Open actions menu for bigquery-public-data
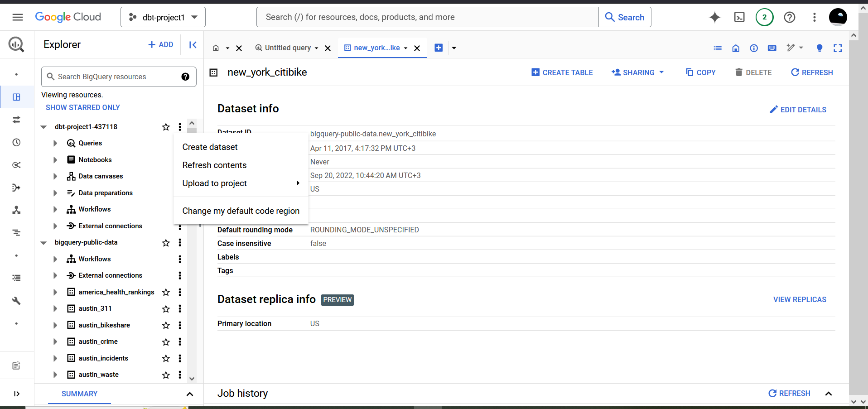This screenshot has height=409, width=868. pos(180,242)
